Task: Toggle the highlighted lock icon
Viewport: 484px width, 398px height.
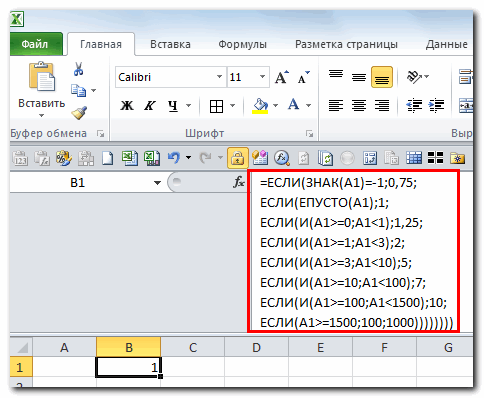Action: [x=238, y=158]
